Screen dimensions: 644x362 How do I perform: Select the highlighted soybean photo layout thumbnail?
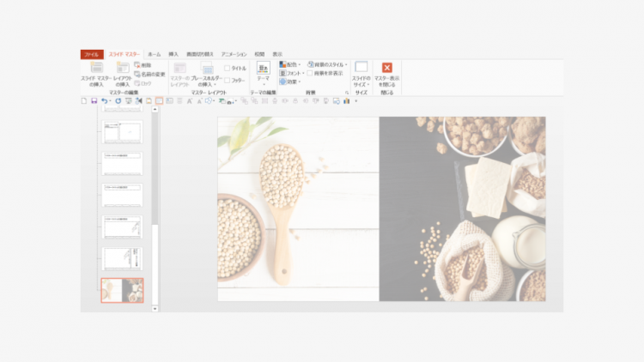(122, 290)
